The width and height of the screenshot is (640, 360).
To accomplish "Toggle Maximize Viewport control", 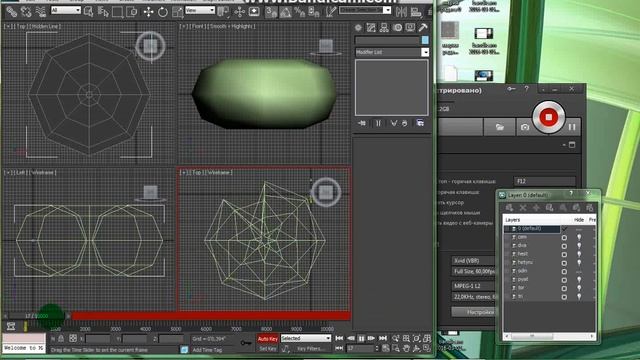I will pyautogui.click(x=427, y=349).
